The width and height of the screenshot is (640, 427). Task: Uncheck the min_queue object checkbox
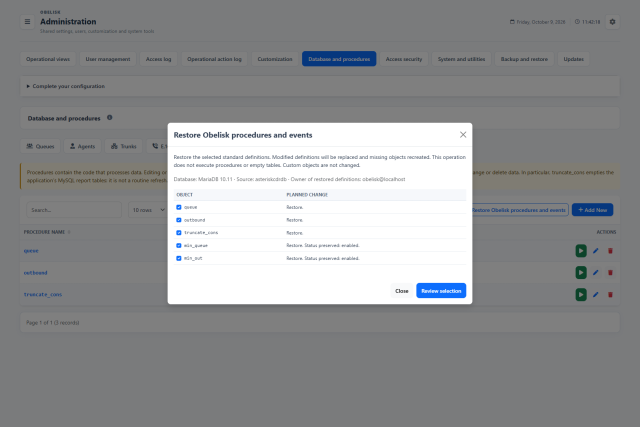[x=179, y=245]
